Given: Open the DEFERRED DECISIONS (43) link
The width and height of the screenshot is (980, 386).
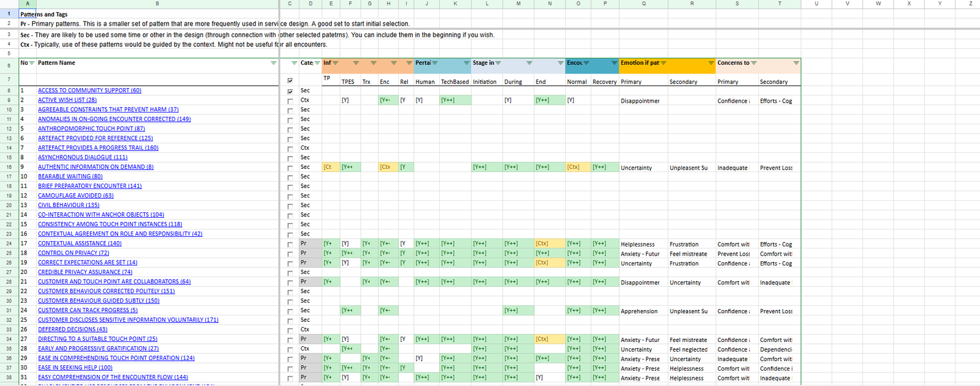Looking at the screenshot, I should 72,329.
